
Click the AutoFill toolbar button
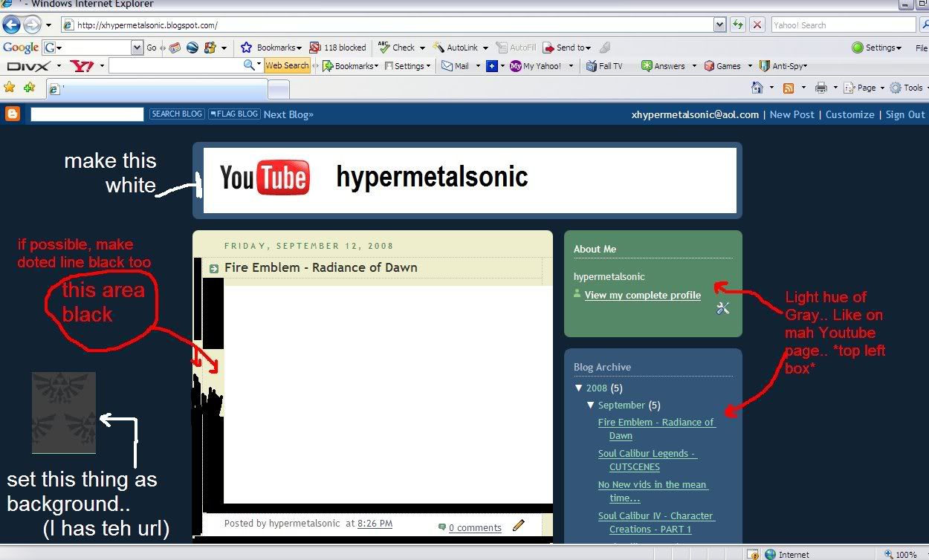(x=516, y=48)
